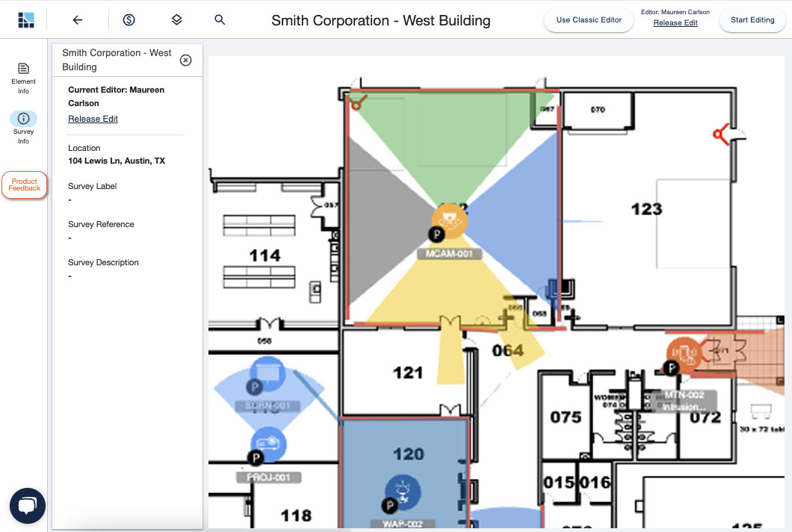Click the address 104 Lewis Ln, Austin, TX

pyautogui.click(x=117, y=161)
